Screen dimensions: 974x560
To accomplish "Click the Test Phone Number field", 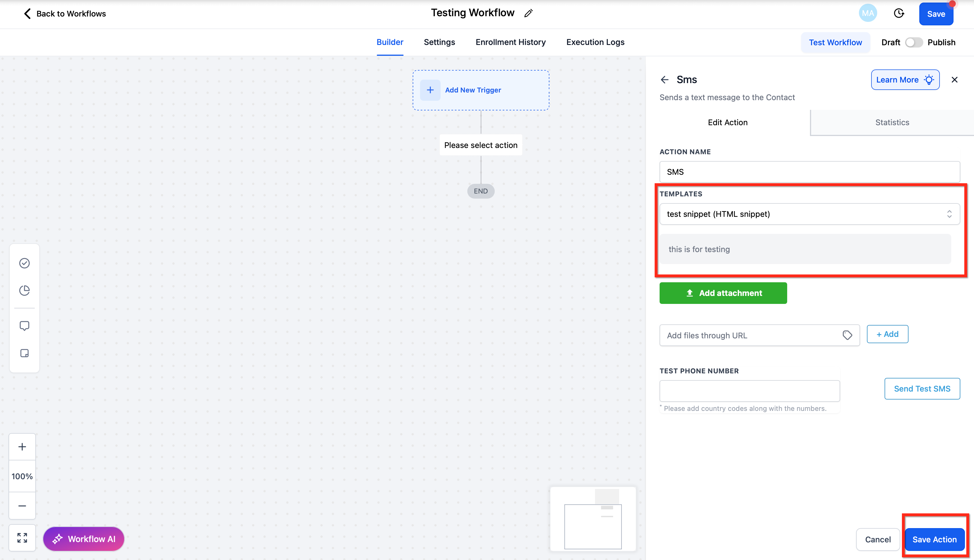I will tap(749, 391).
